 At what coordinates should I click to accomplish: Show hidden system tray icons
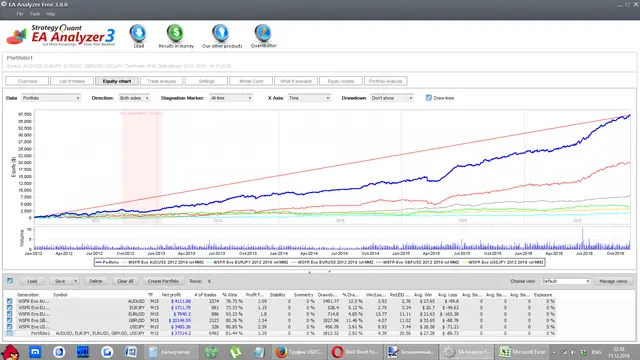(554, 352)
